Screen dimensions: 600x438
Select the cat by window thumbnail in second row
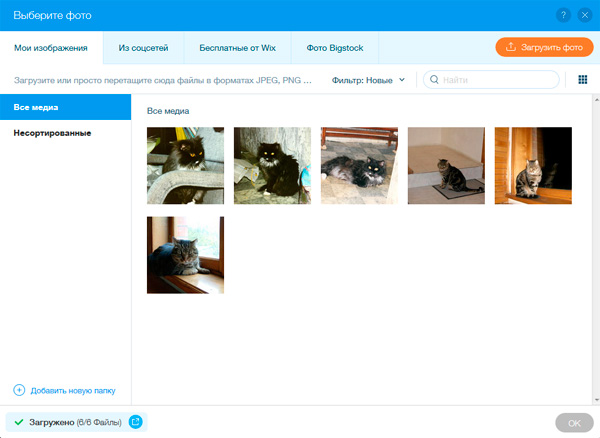185,255
